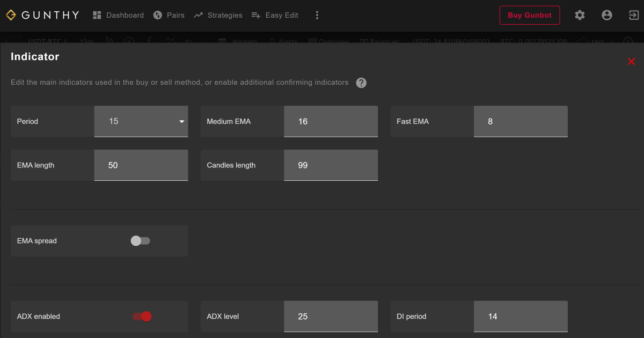Click the Medium EMA field showing 16
Image resolution: width=644 pixels, height=338 pixels.
pos(331,121)
